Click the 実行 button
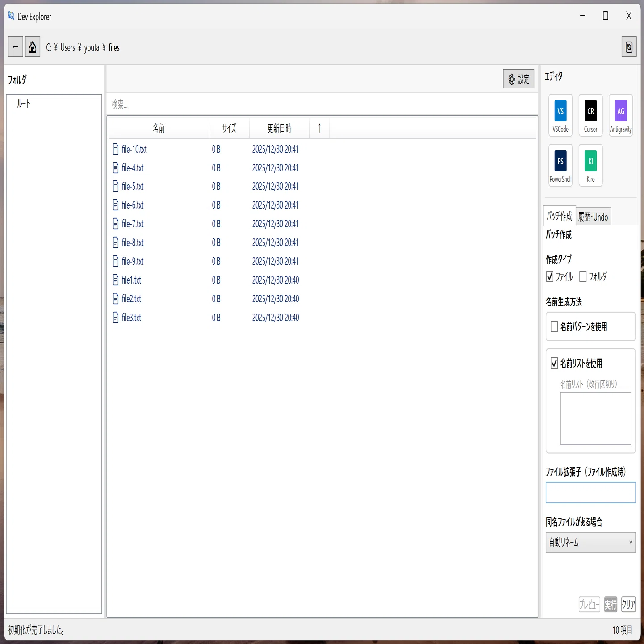This screenshot has height=644, width=644. pos(611,605)
